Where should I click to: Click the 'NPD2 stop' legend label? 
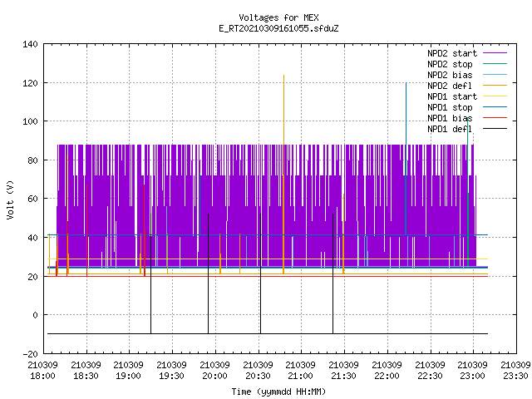(x=450, y=64)
